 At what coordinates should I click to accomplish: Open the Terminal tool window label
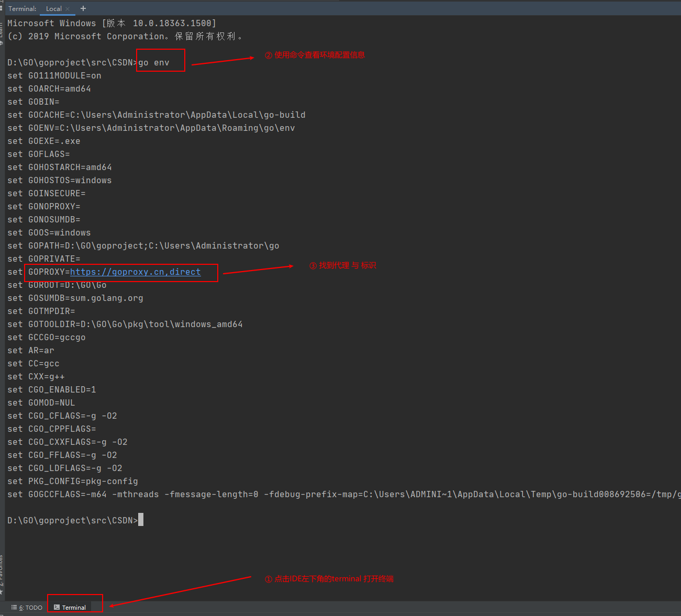[74, 608]
